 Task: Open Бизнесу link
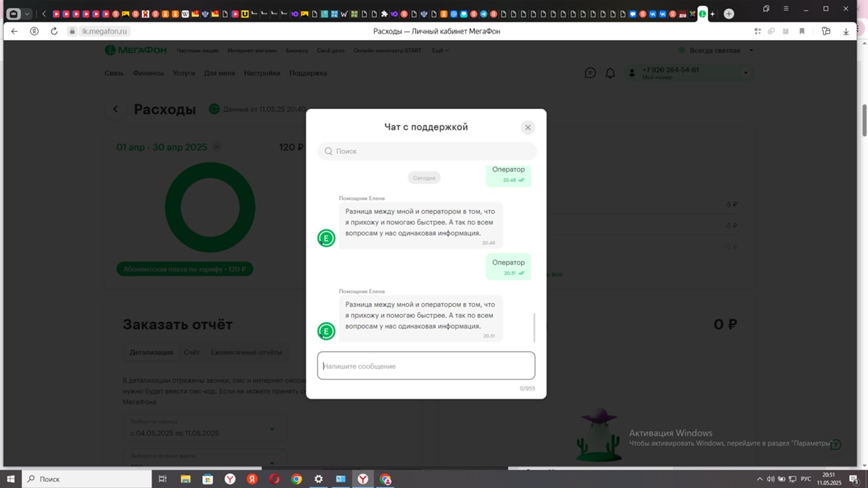pos(297,50)
